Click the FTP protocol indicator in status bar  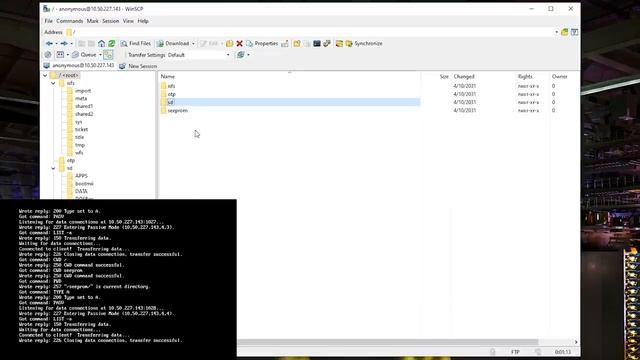pos(515,352)
